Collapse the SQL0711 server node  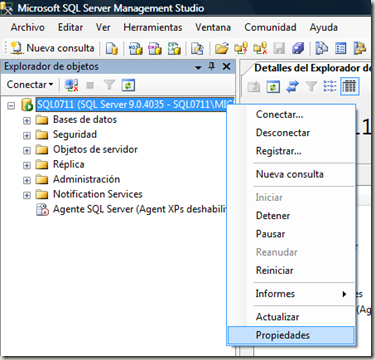pyautogui.click(x=11, y=106)
